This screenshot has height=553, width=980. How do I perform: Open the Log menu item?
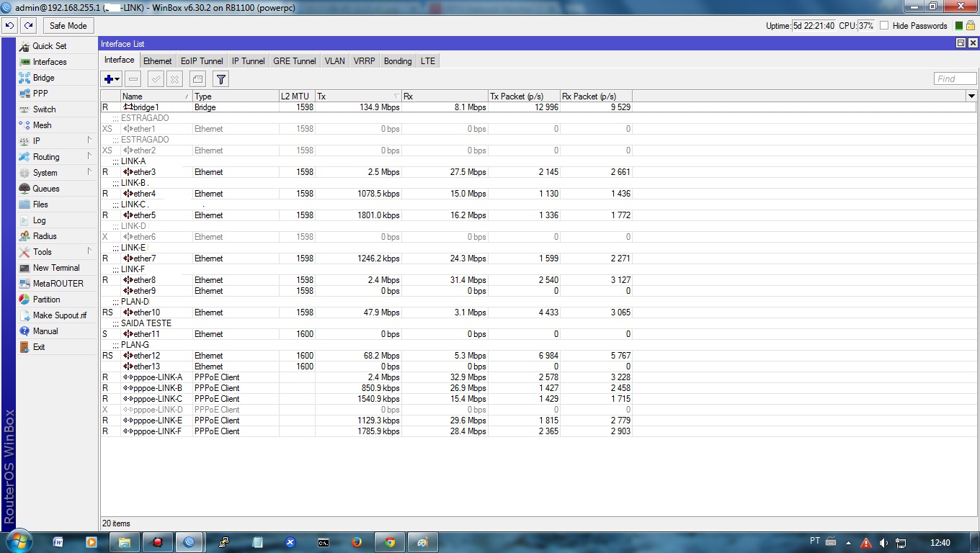point(56,220)
